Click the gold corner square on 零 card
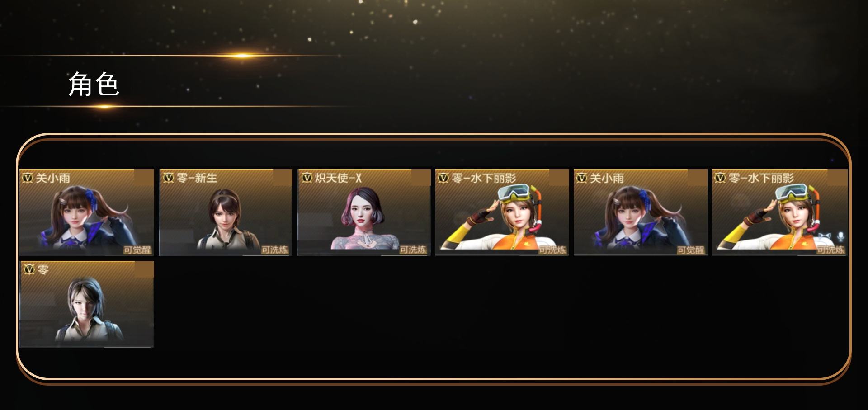 click(144, 269)
